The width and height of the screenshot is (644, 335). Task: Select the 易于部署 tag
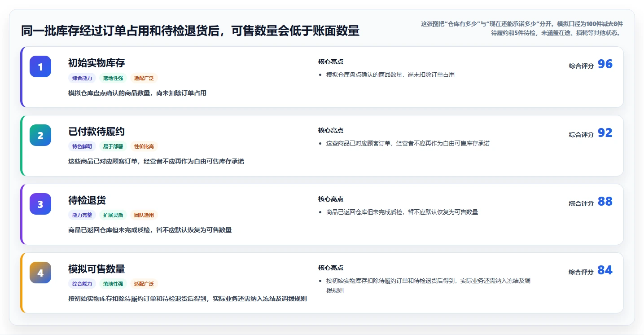point(113,146)
